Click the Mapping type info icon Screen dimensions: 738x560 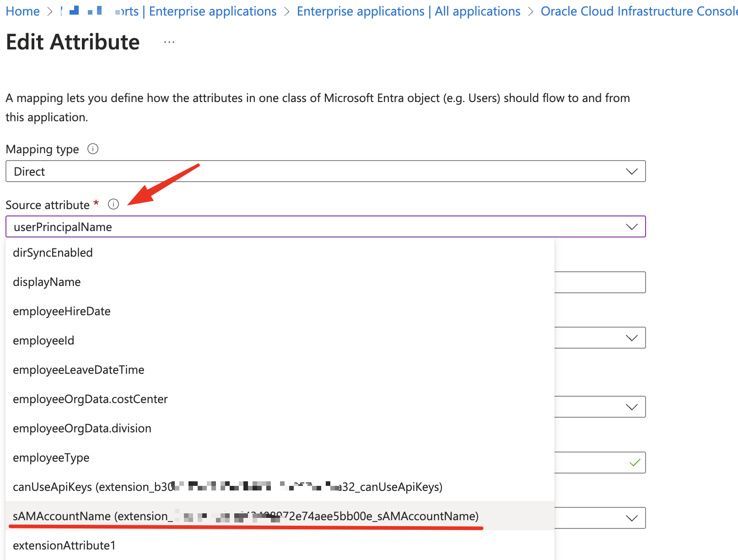click(93, 149)
